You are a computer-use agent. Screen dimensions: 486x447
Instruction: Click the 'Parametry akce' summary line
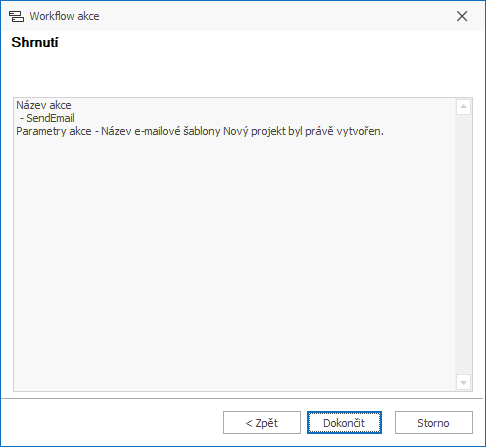(200, 131)
